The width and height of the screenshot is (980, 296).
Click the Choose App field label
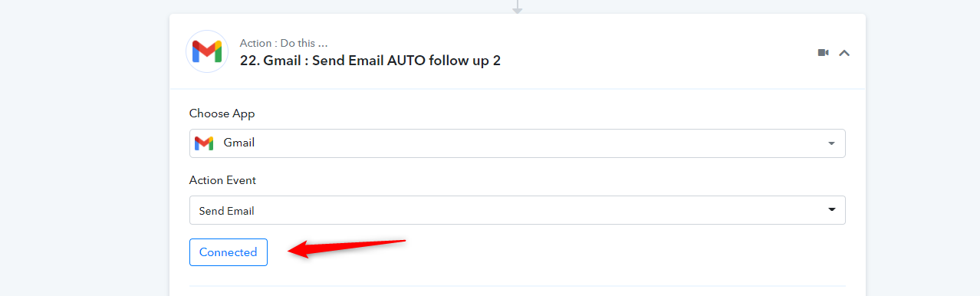(222, 113)
